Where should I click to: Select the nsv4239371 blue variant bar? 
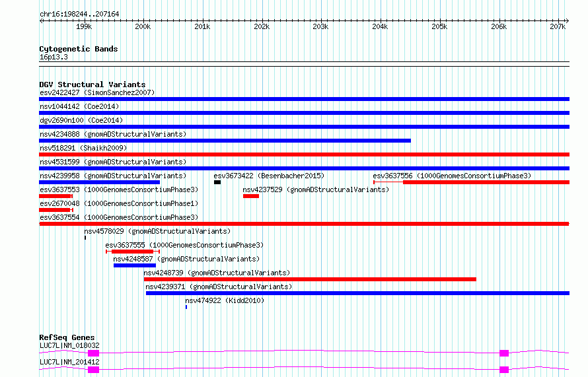pyautogui.click(x=357, y=293)
